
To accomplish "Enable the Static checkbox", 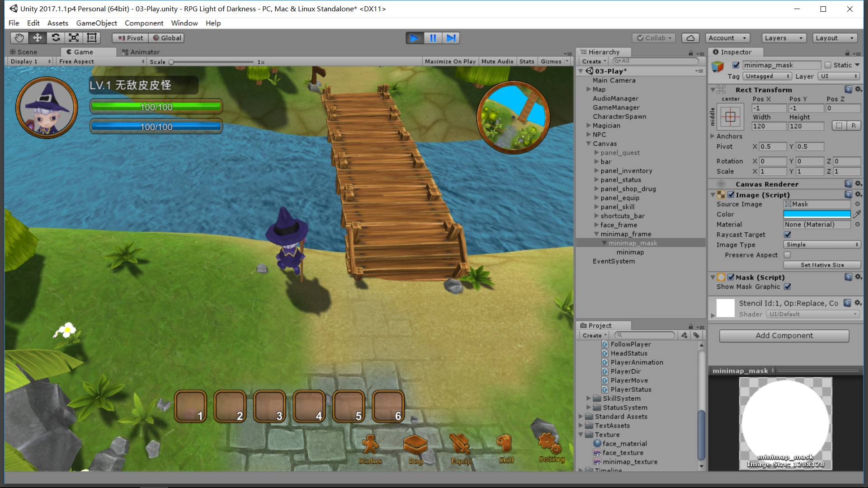I will click(828, 65).
